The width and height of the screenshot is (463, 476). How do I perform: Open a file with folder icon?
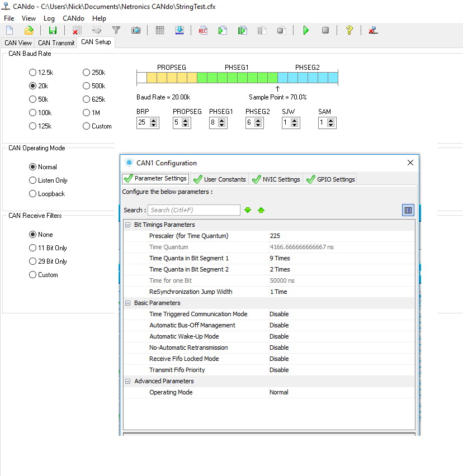click(29, 30)
